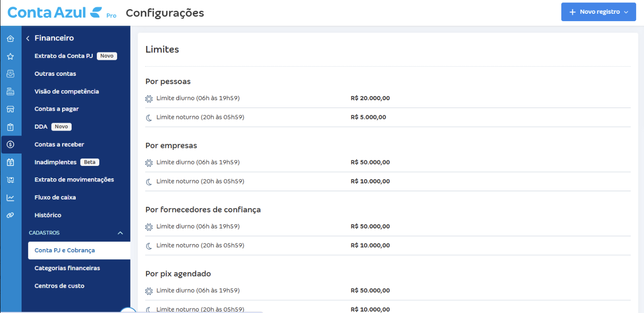Open Extrato da Conta PJ menu item
The image size is (644, 313).
click(63, 56)
